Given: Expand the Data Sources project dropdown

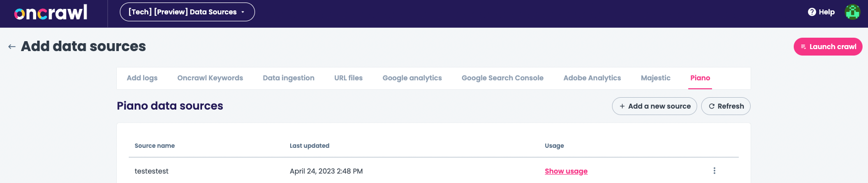Looking at the screenshot, I should tap(187, 12).
